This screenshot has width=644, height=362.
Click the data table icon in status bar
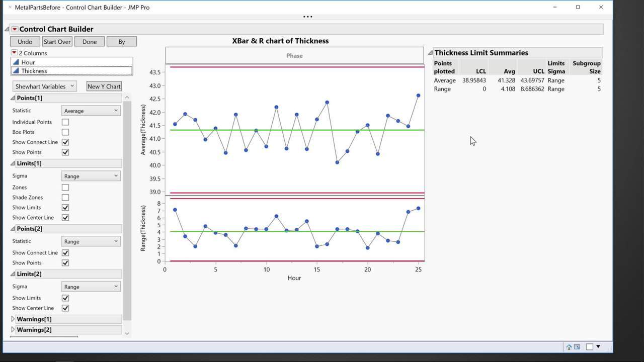click(577, 347)
